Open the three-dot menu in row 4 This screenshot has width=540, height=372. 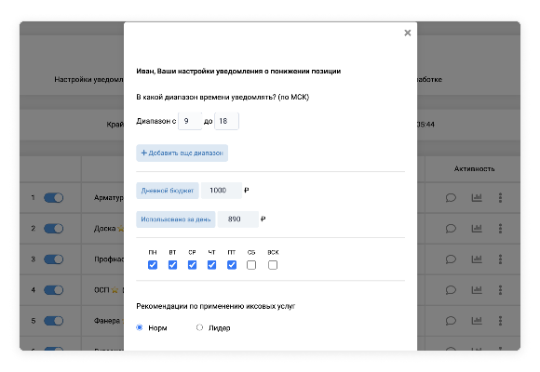[x=500, y=290]
